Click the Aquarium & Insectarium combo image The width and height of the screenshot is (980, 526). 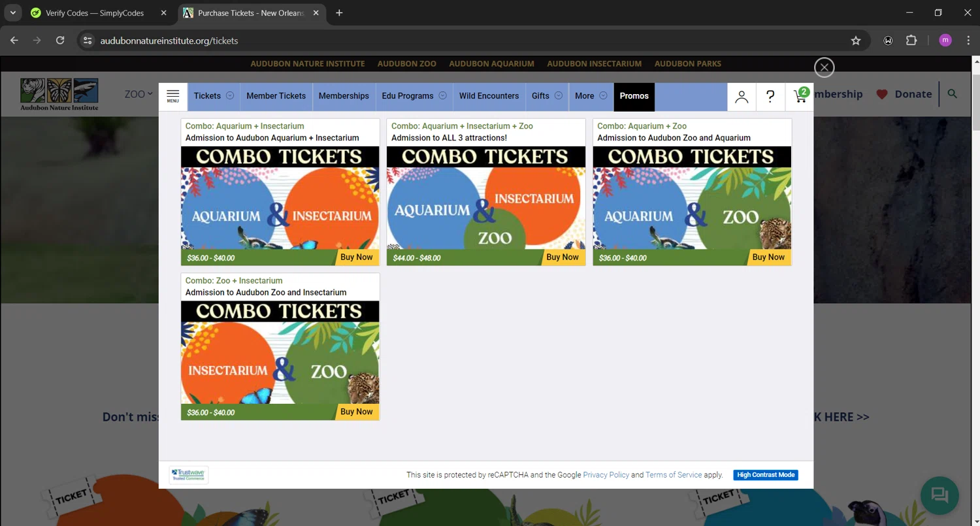pos(280,198)
